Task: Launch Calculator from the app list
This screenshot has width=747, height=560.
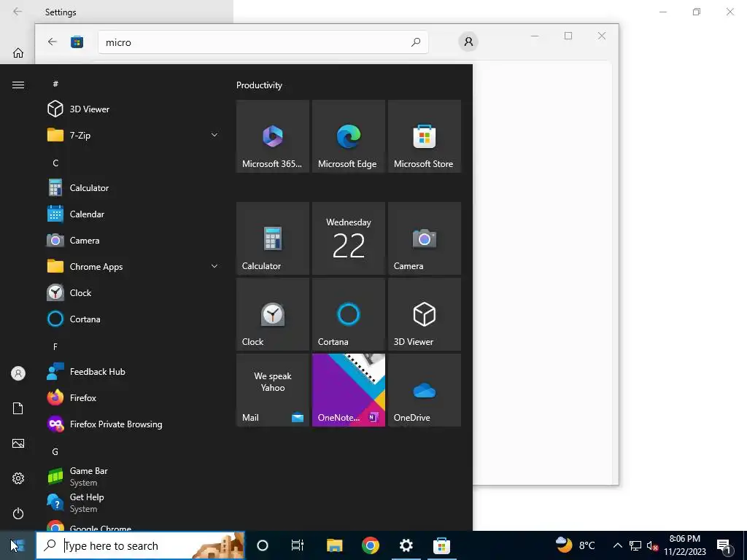Action: [133, 187]
